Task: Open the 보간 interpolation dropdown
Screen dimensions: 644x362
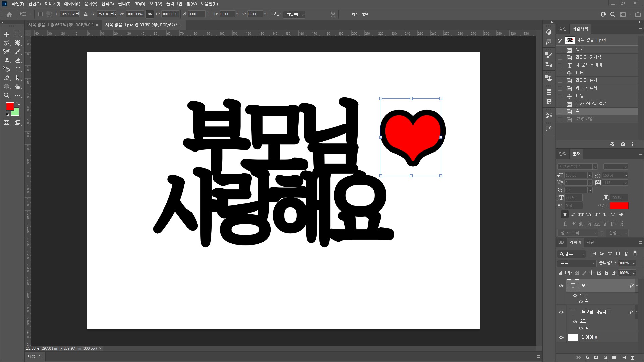Action: click(294, 14)
